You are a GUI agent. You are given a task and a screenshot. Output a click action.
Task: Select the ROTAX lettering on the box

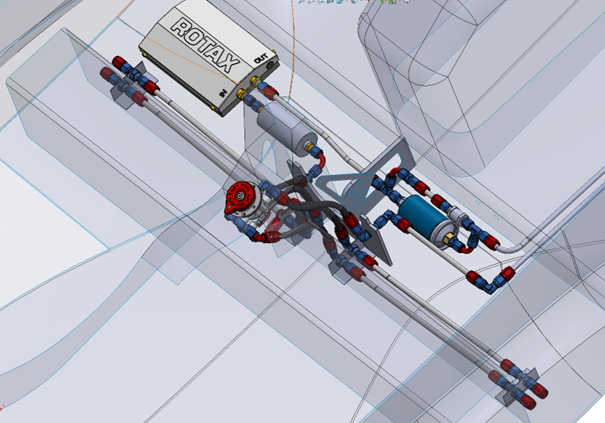click(206, 46)
